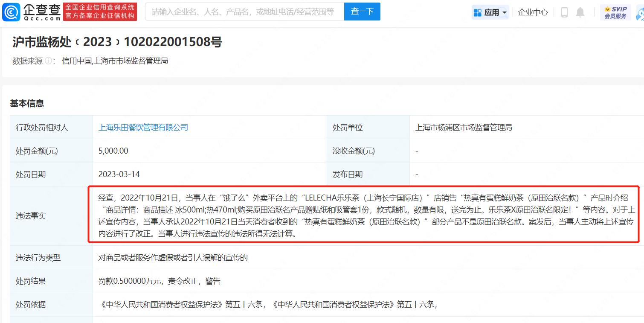644x323 pixels.
Task: Click the 违法事实 label cell
Action: click(x=52, y=216)
